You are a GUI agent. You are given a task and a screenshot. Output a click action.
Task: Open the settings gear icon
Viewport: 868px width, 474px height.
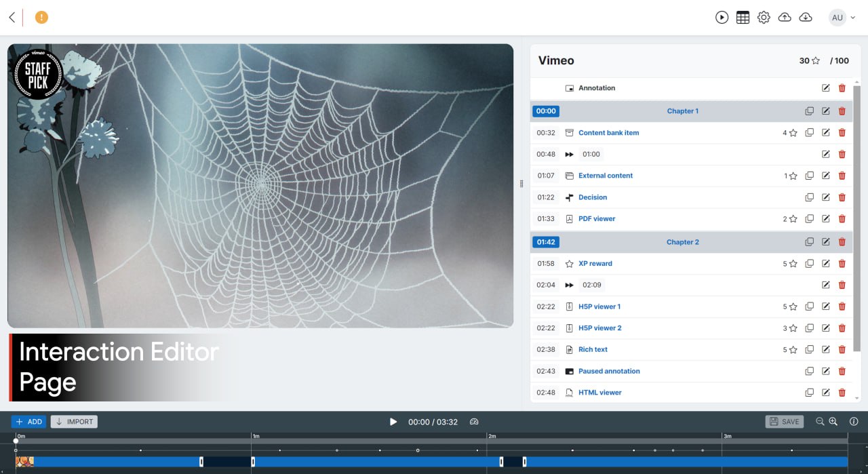(x=764, y=18)
